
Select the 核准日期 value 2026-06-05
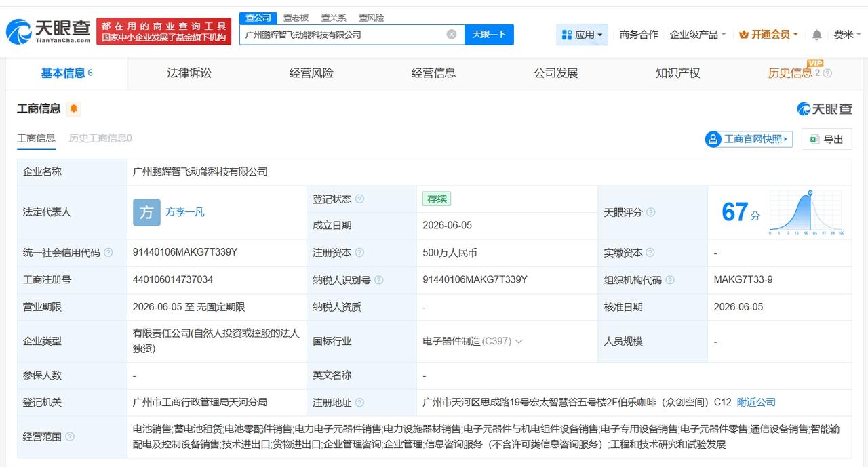(x=738, y=307)
